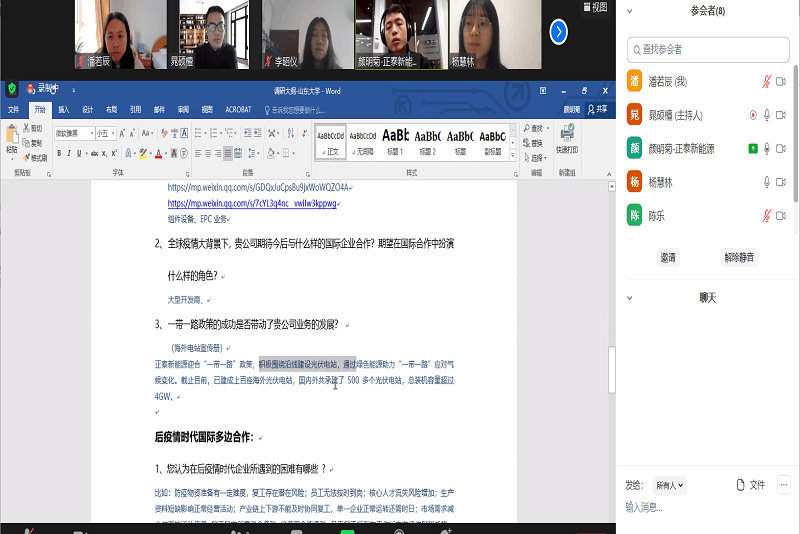Click the 解除静音 unmute button
Screen dimensions: 800x534
[739, 258]
